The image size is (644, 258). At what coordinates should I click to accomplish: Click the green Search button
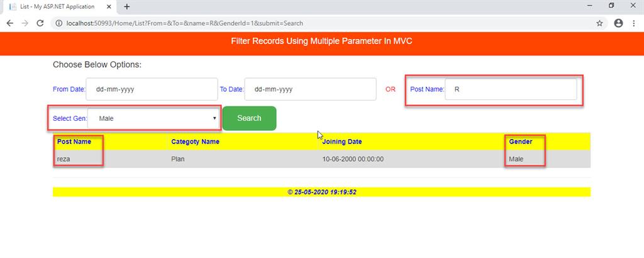coord(249,118)
